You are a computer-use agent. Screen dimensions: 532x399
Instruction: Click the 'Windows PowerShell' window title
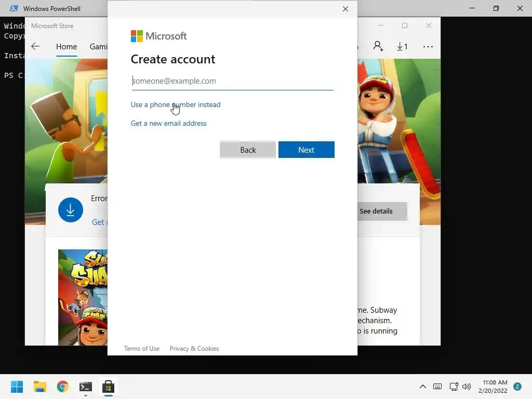pos(51,8)
